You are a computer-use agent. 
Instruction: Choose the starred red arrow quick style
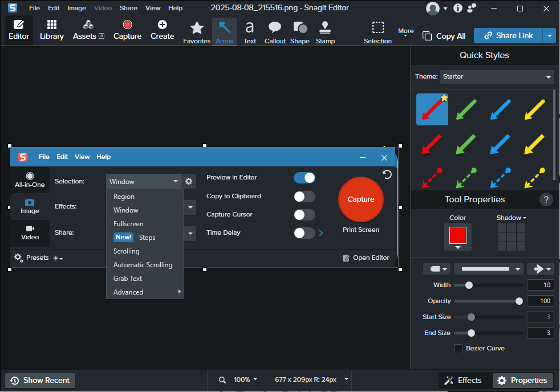432,109
